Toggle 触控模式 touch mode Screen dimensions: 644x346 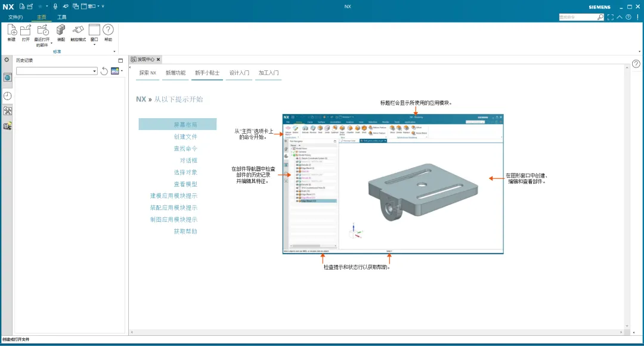[78, 32]
